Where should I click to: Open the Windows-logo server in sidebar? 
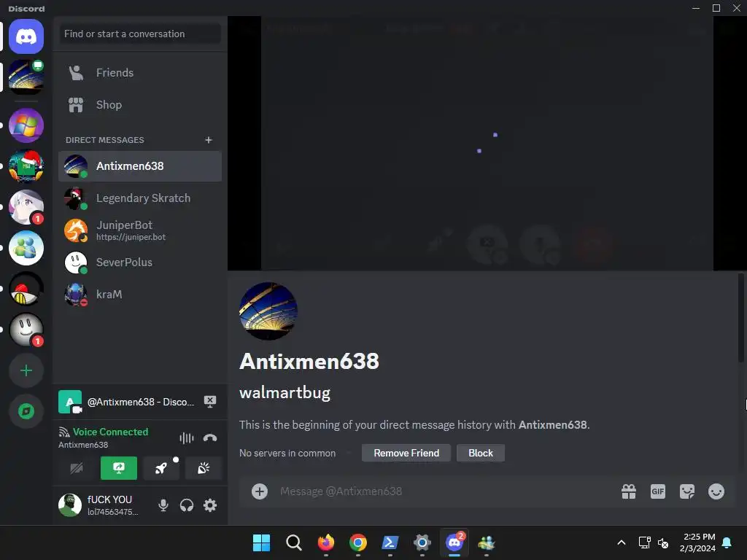tap(26, 125)
